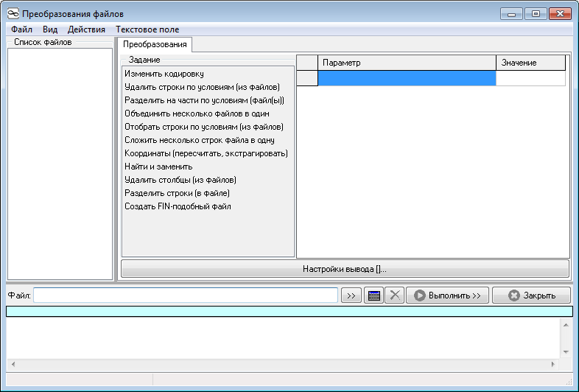Click the highlighted blue parameter cell

click(x=407, y=78)
